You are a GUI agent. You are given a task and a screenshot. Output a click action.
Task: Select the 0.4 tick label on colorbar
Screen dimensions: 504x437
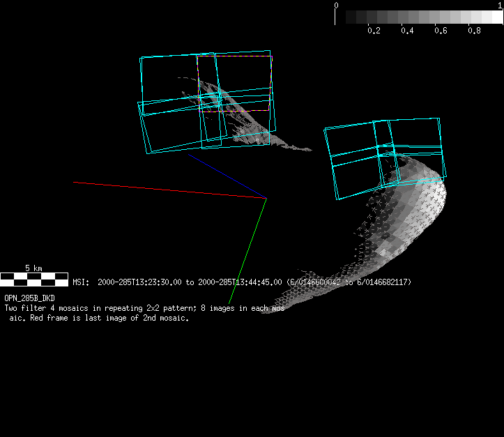tap(407, 31)
